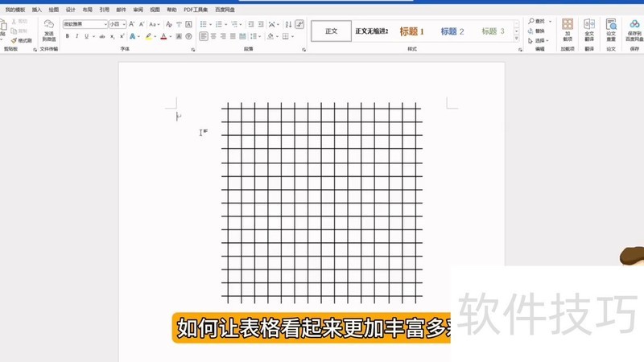Open the Design (设计) tab
644x362 pixels.
coord(70,10)
